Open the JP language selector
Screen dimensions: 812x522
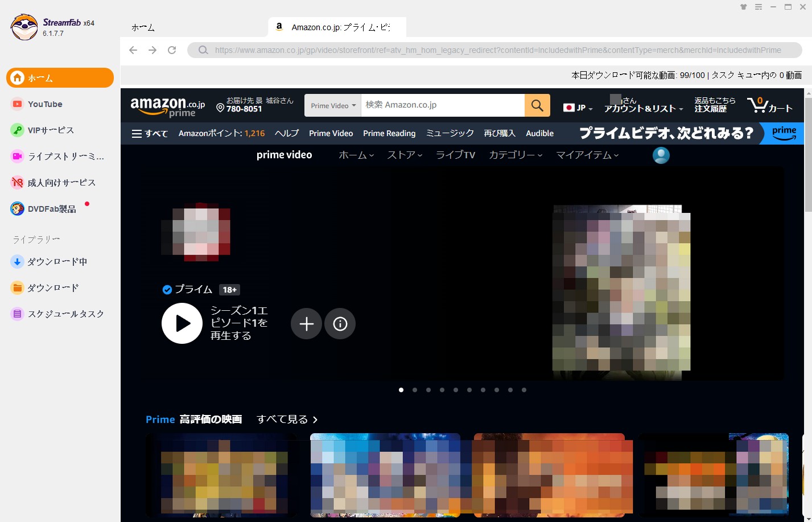tap(578, 108)
